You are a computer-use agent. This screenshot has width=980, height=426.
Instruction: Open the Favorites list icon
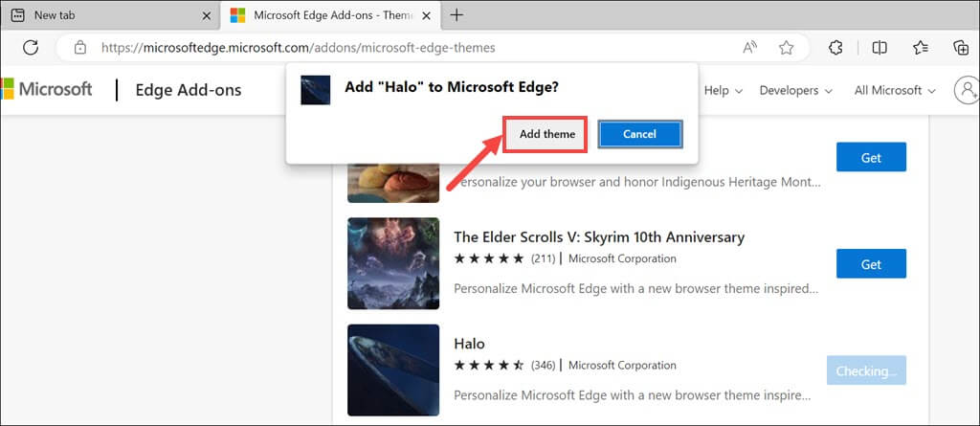point(920,48)
